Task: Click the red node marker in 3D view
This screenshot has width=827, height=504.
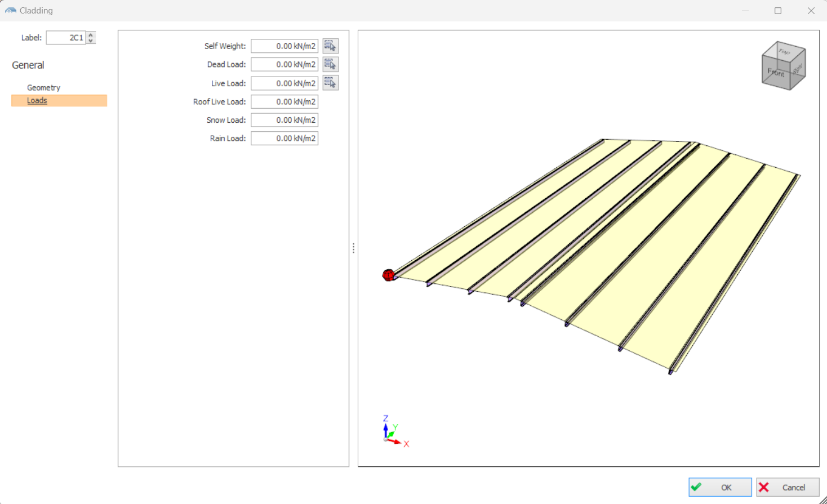Action: coord(388,275)
